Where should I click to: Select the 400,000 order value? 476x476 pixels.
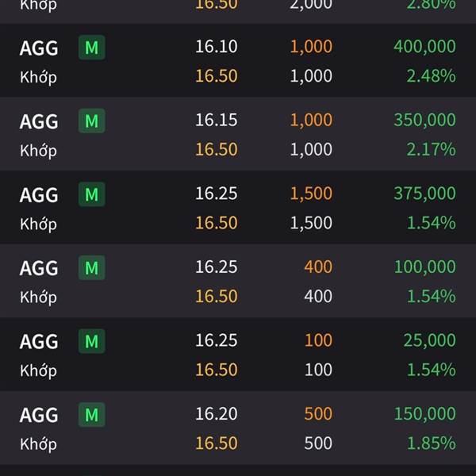[x=424, y=46]
